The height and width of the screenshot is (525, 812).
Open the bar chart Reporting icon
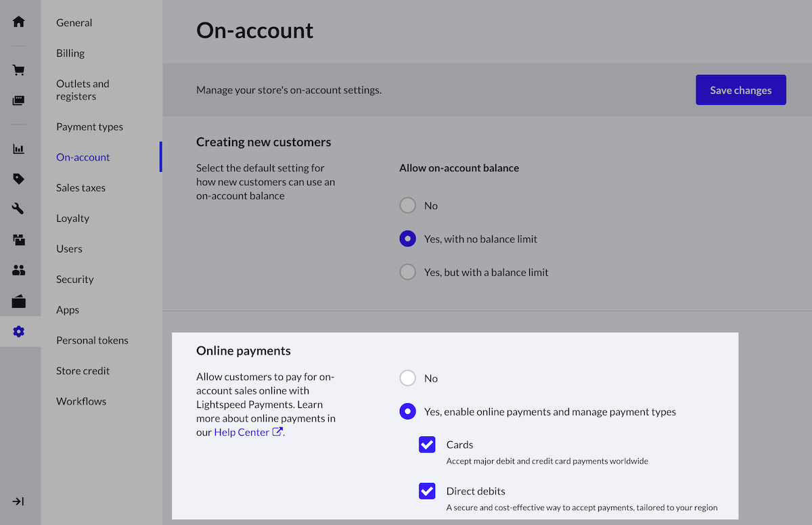coord(18,149)
